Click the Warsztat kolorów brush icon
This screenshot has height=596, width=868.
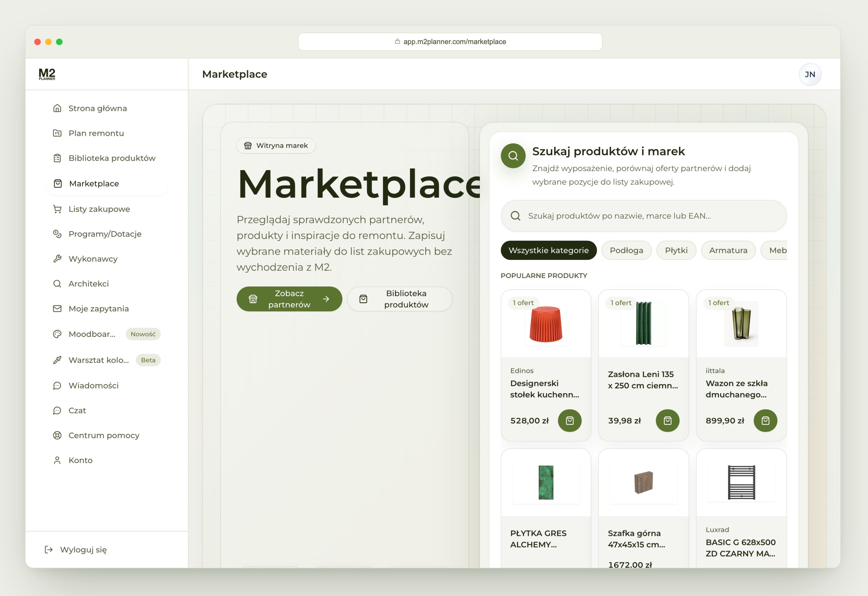click(57, 360)
